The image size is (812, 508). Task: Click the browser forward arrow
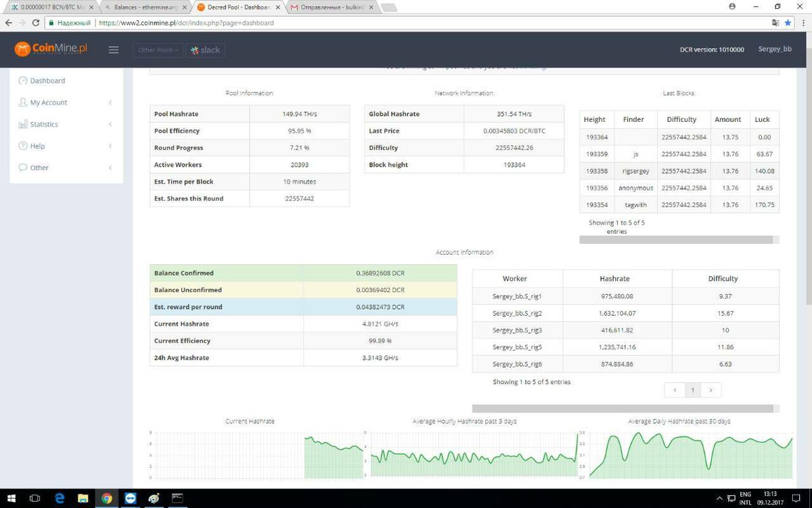22,22
